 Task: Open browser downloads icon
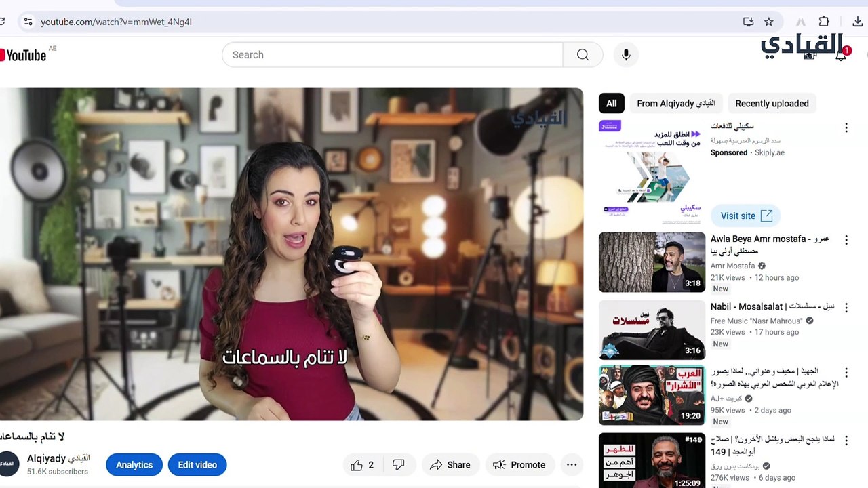[x=857, y=22]
